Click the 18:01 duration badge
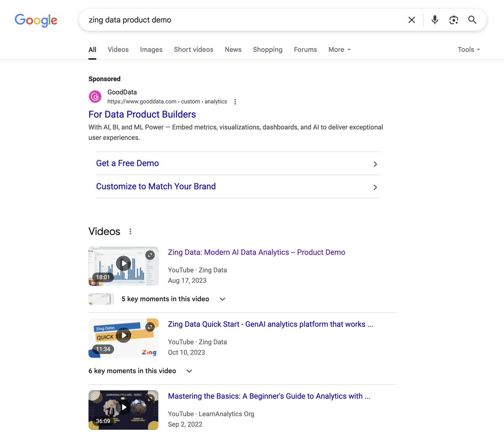Viewport: 504px width, 433px height. pos(103,277)
